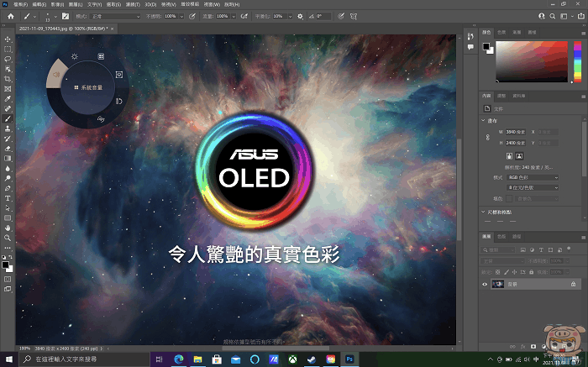Hide the 背景 layer with the eye icon
The height and width of the screenshot is (367, 588).
(x=486, y=285)
